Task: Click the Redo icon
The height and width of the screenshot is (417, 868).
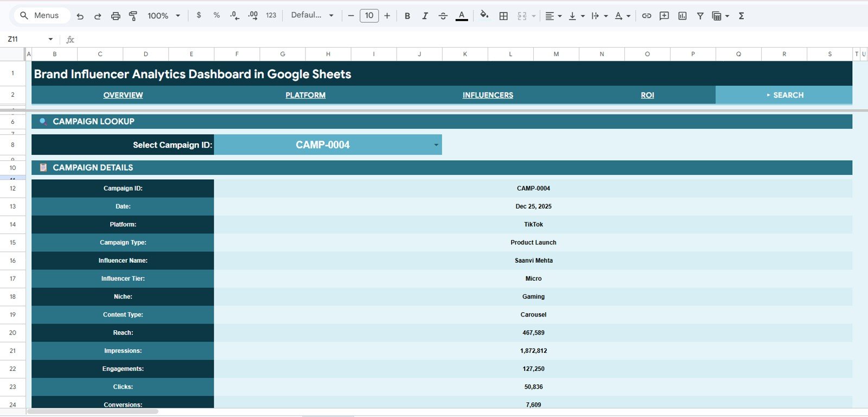Action: [x=98, y=16]
